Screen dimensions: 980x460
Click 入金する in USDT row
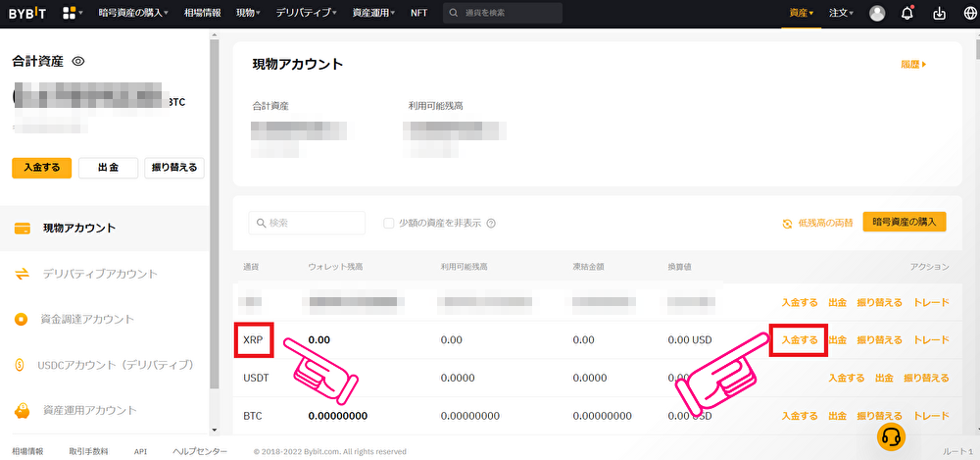point(847,378)
